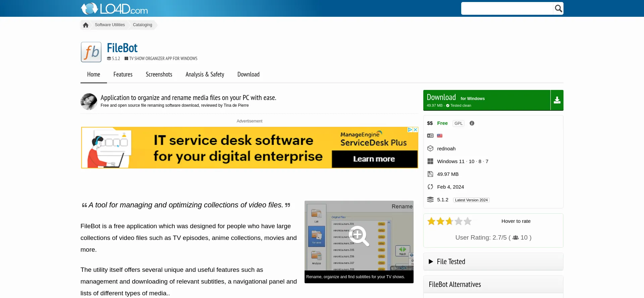
Task: Click the Latest Version 2024 badge
Action: 471,200
